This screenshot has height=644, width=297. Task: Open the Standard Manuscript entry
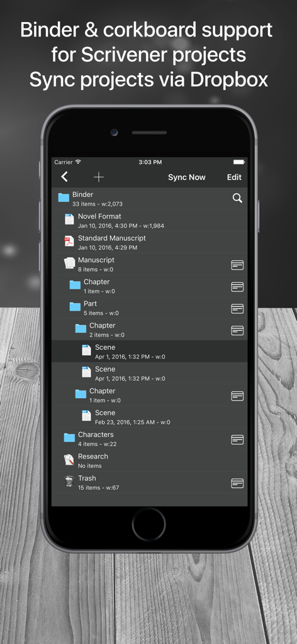point(150,242)
